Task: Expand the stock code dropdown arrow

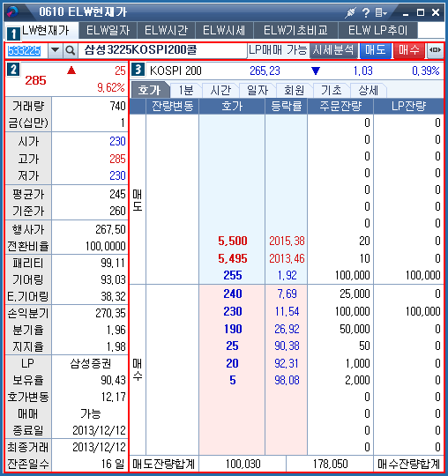Action: click(x=56, y=51)
